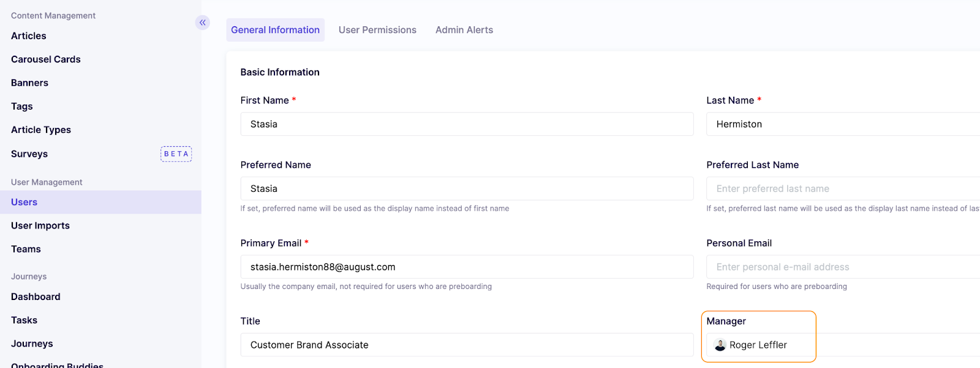Go to User Imports
Image resolution: width=980 pixels, height=368 pixels.
pos(40,226)
